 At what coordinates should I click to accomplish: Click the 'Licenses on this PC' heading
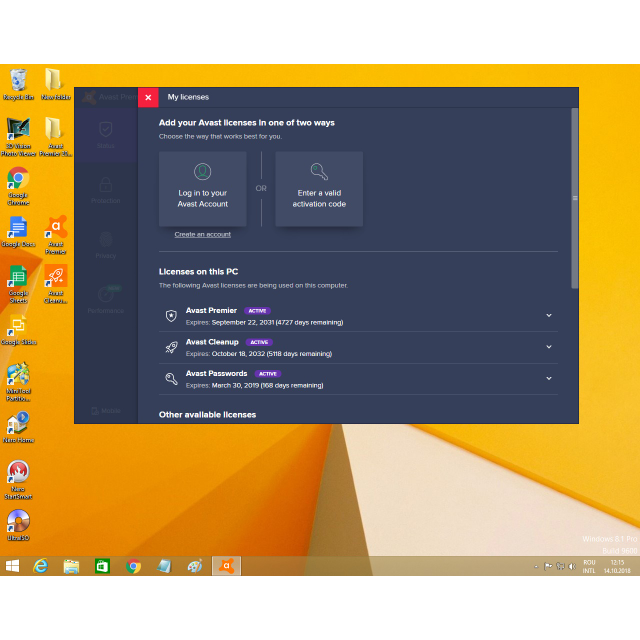(198, 272)
